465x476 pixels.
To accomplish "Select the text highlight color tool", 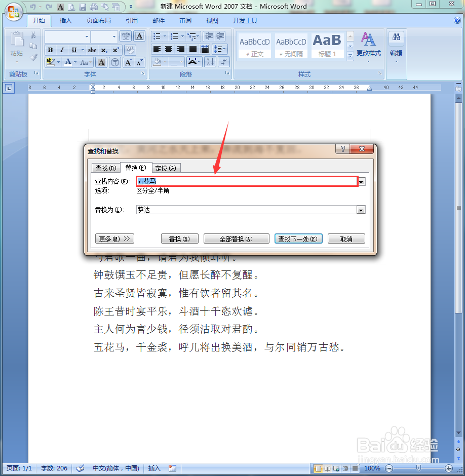I will point(49,62).
